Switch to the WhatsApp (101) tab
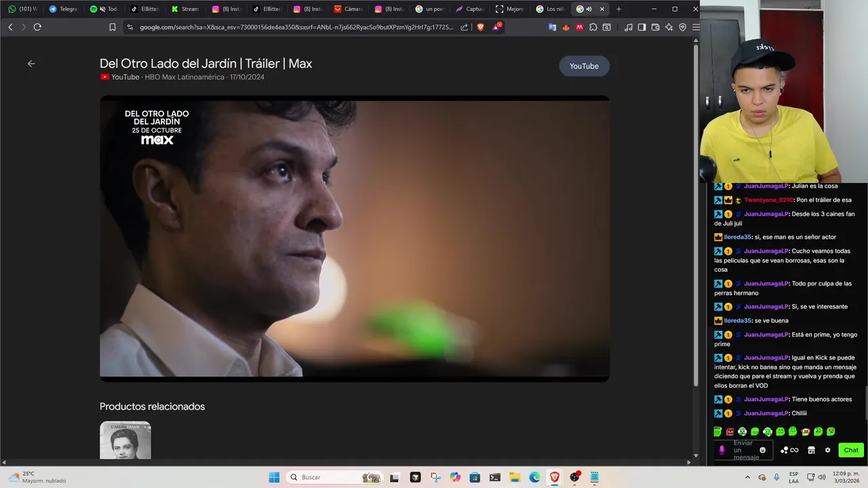Viewport: 868px width, 488px height. pos(22,9)
